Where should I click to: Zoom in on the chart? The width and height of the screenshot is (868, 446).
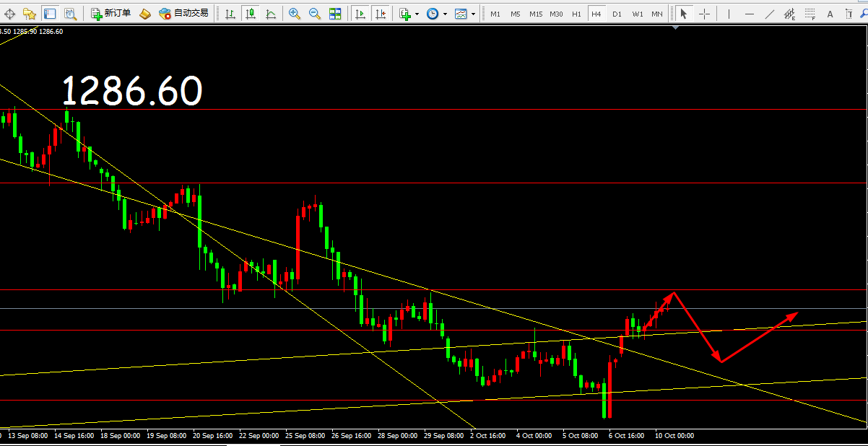coord(295,13)
